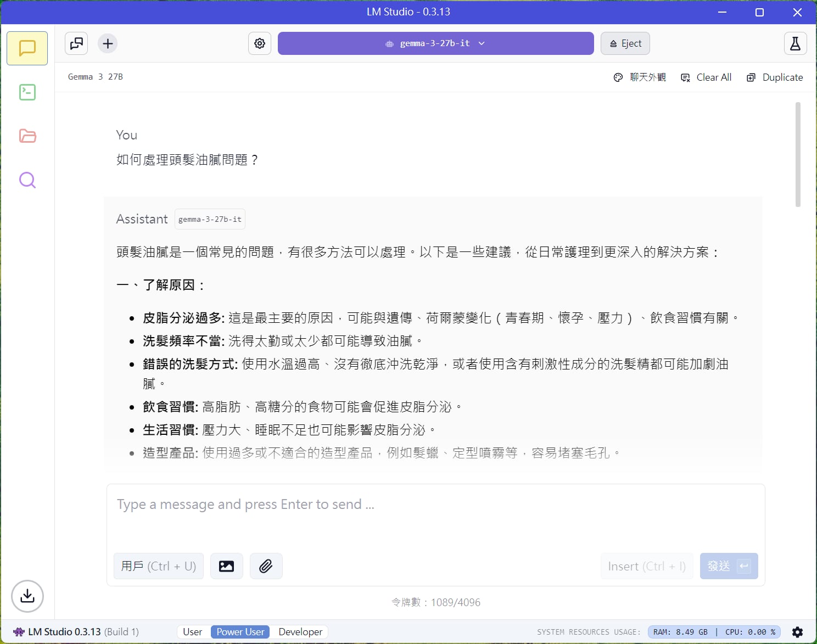Switch to User mode
This screenshot has width=817, height=644.
pyautogui.click(x=193, y=632)
